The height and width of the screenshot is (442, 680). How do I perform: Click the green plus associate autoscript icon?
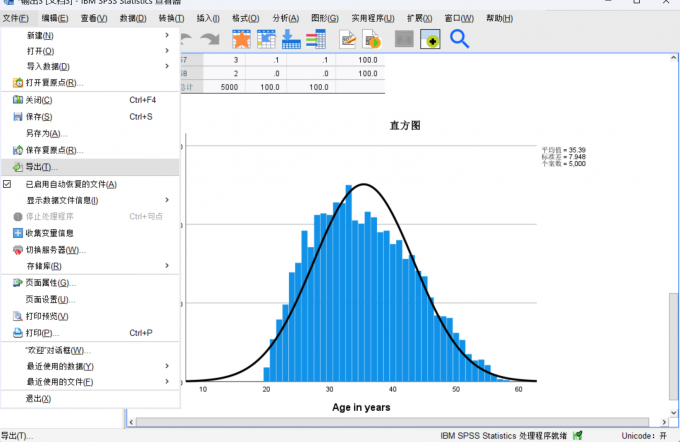click(x=430, y=39)
